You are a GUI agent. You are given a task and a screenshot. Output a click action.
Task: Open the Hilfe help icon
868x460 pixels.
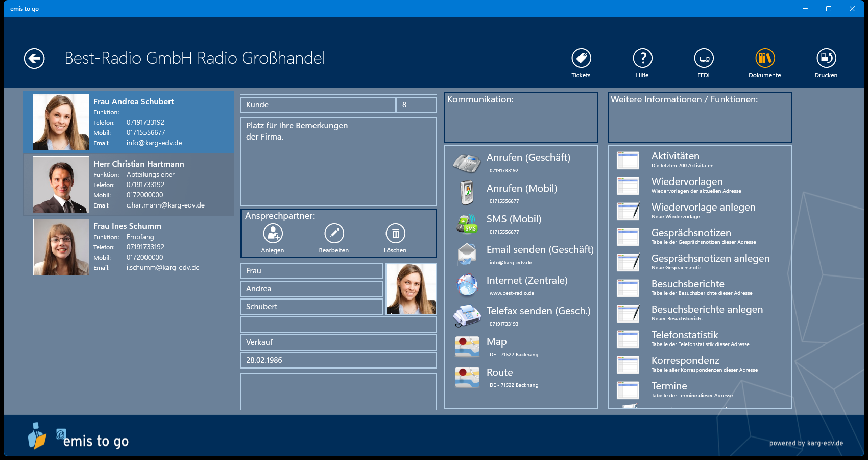tap(642, 58)
